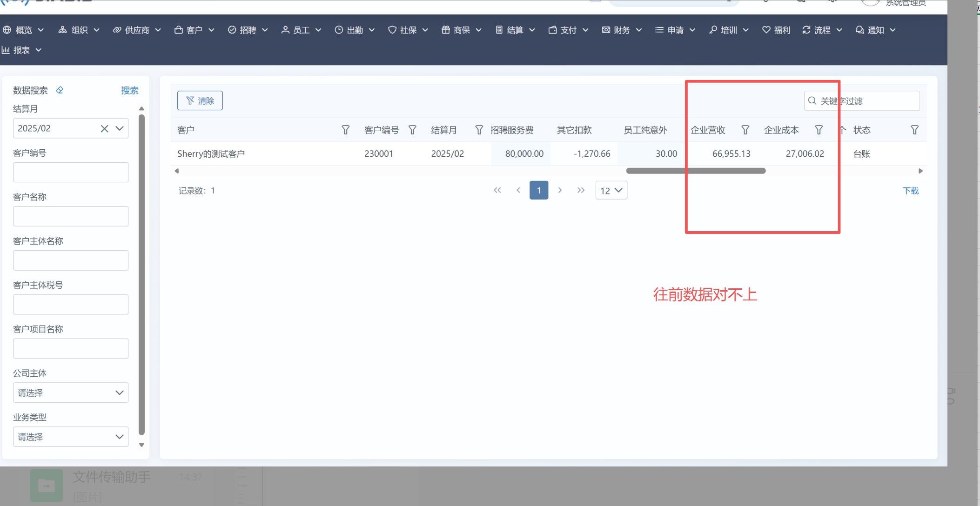Screen dimensions: 980x506
Task: Open the 业务类型 dropdown
Action: (x=71, y=437)
